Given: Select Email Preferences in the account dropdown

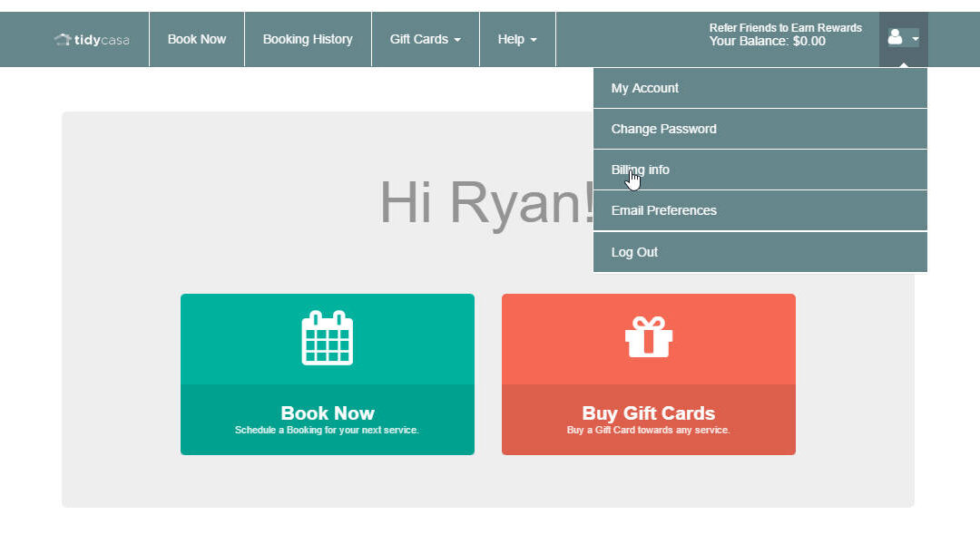Looking at the screenshot, I should pos(663,210).
